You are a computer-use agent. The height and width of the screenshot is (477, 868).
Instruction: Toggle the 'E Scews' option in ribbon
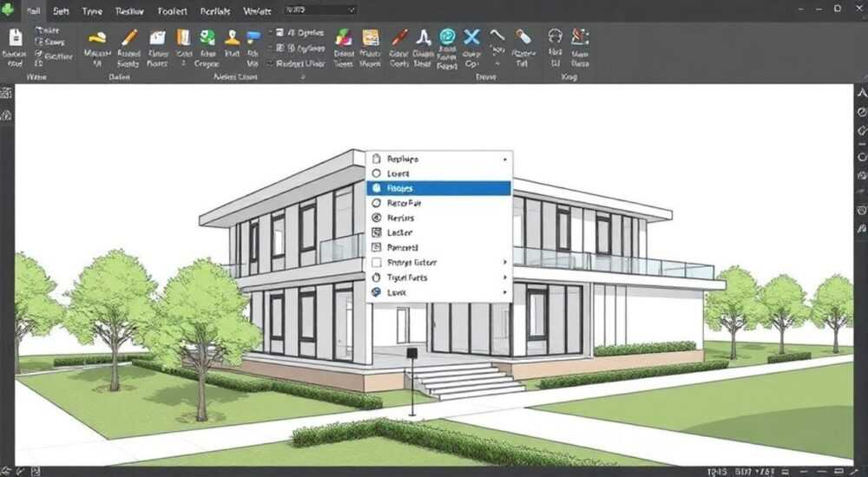point(49,42)
